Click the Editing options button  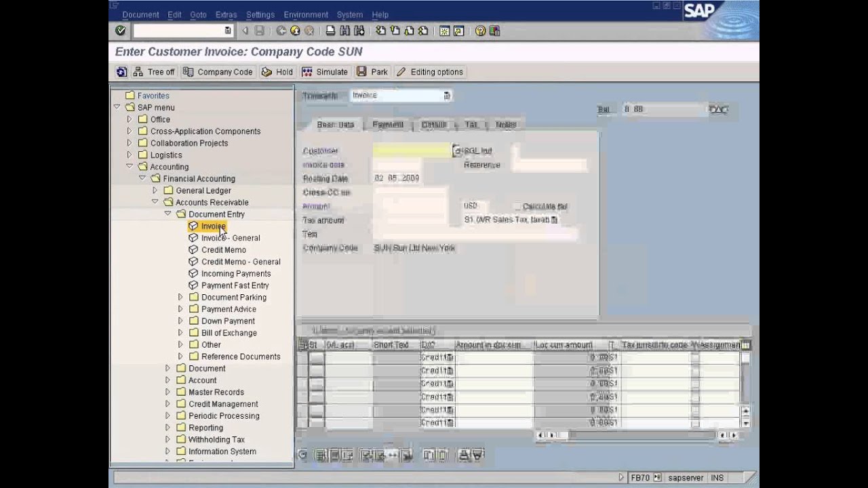pos(430,72)
